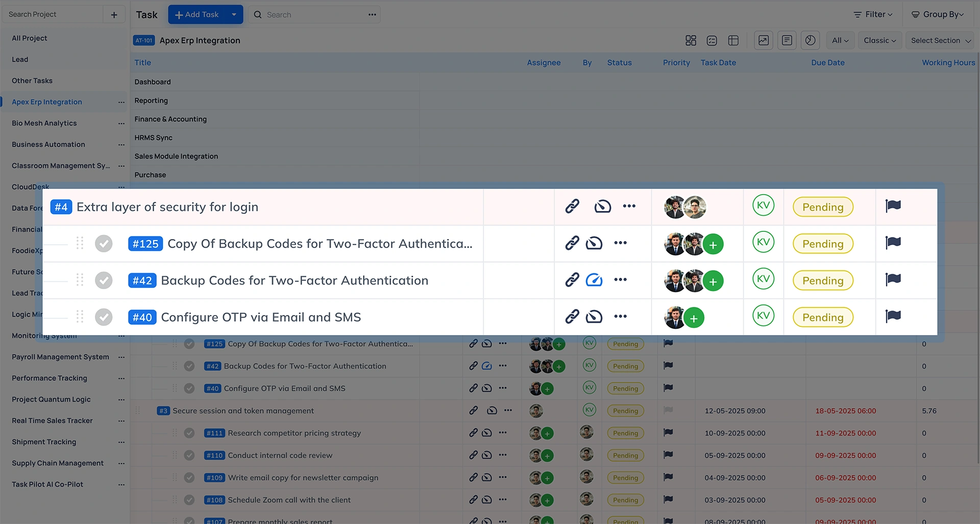Click Pending status badge on task #4
This screenshot has width=980, height=524.
[822, 207]
